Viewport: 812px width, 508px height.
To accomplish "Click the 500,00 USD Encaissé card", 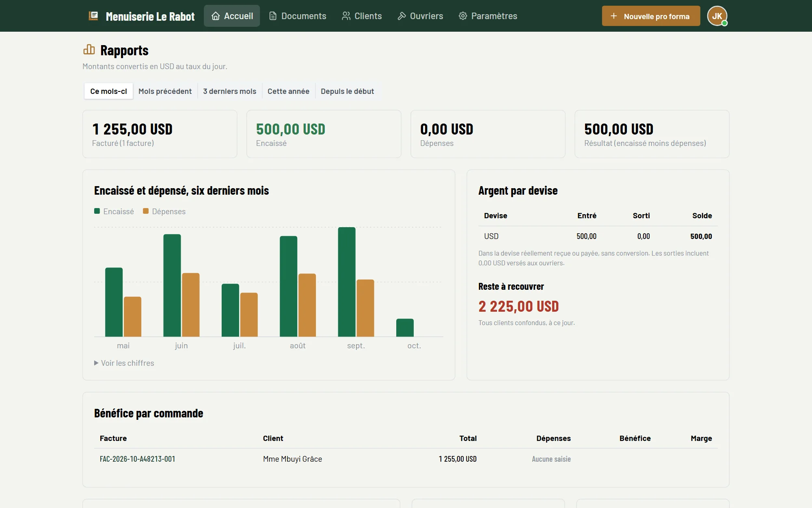I will (324, 134).
